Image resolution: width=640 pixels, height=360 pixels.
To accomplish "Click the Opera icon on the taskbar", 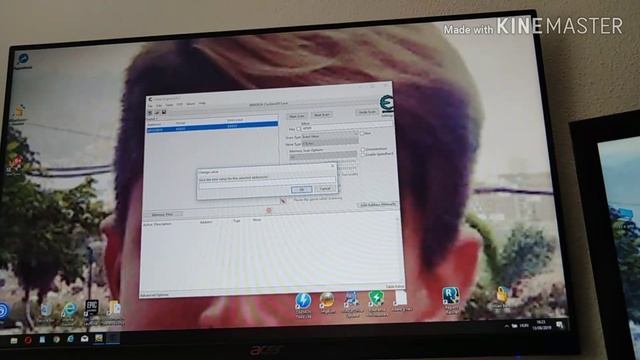I will tap(28, 340).
